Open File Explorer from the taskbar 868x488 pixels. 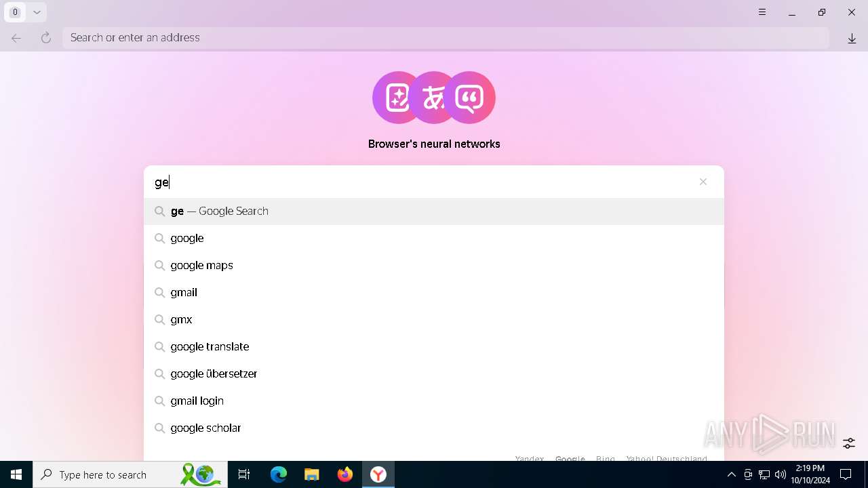(312, 474)
